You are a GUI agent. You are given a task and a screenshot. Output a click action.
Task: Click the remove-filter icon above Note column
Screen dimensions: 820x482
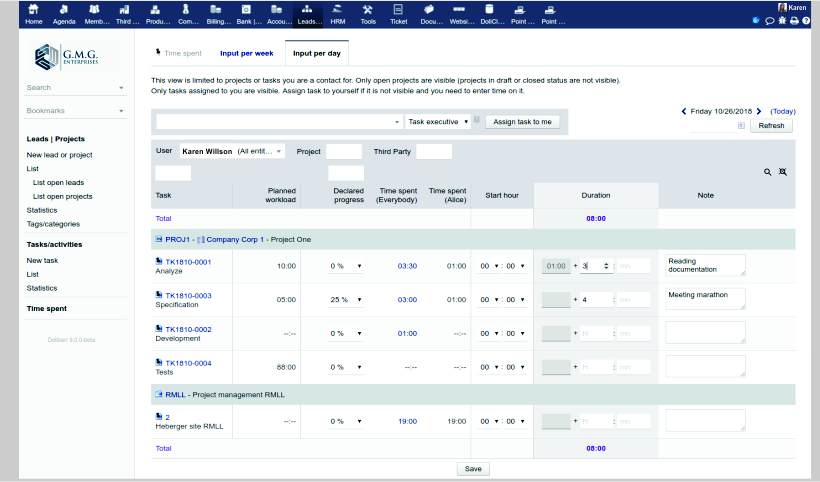coord(783,172)
